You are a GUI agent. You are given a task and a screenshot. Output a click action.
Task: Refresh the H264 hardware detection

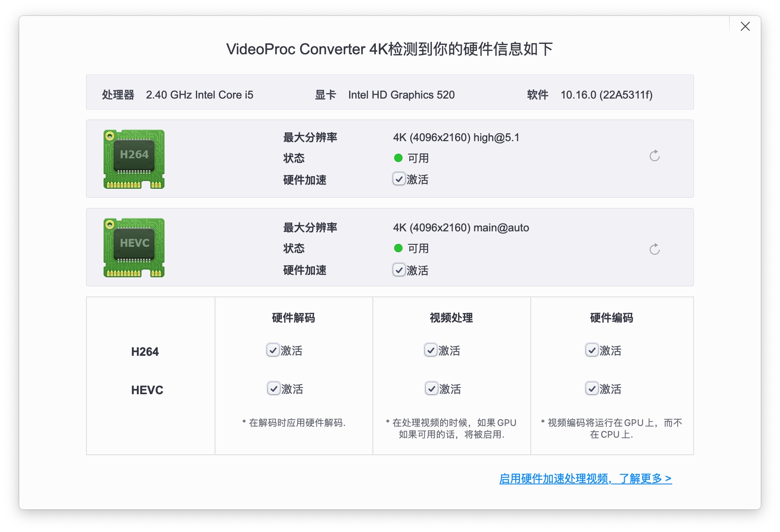tap(654, 156)
